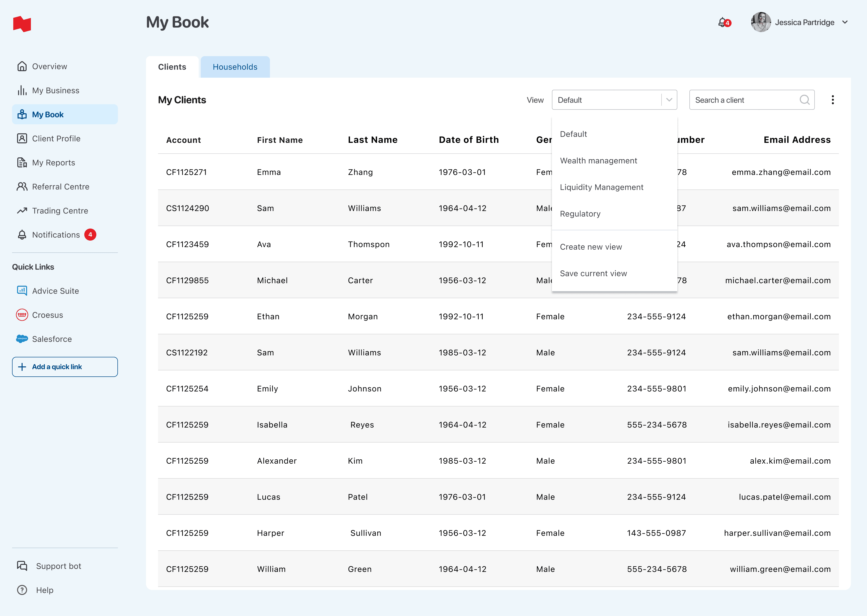The image size is (867, 616).
Task: Click the notification bell icon in header
Action: [723, 22]
